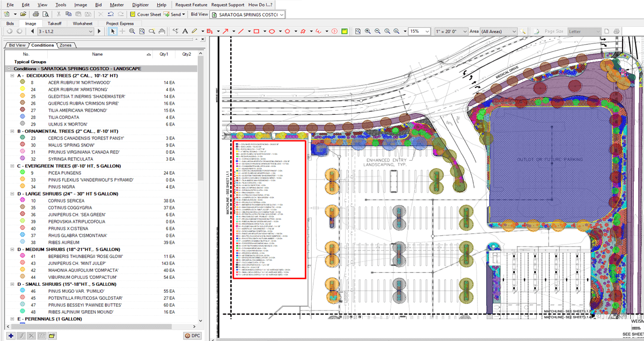Choose the red rectangle annotation tool

point(256,32)
